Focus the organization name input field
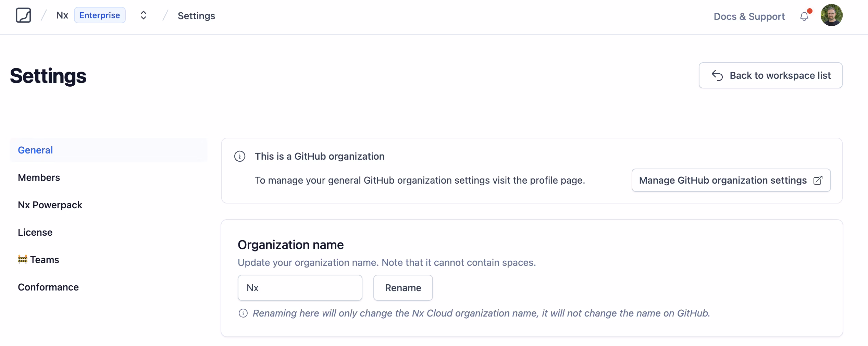Viewport: 868px width, 346px height. [x=300, y=288]
